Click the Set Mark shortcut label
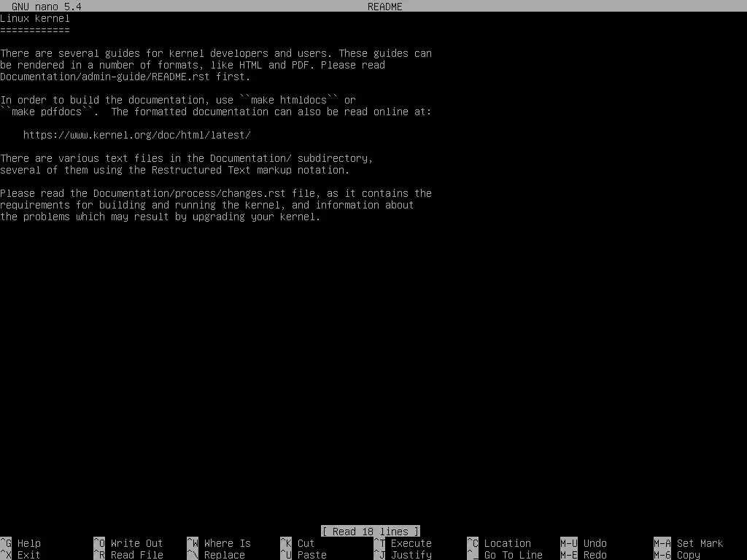Screen dimensions: 747x560 [700, 543]
